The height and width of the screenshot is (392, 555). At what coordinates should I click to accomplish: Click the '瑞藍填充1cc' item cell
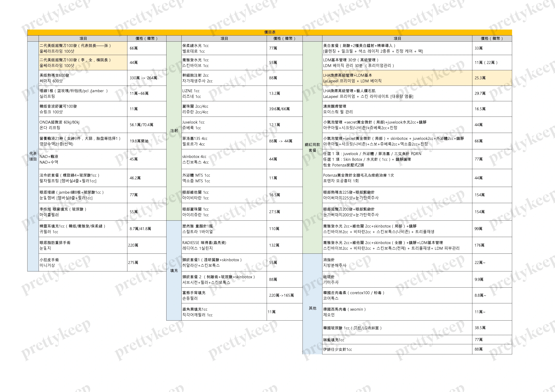click(397, 340)
